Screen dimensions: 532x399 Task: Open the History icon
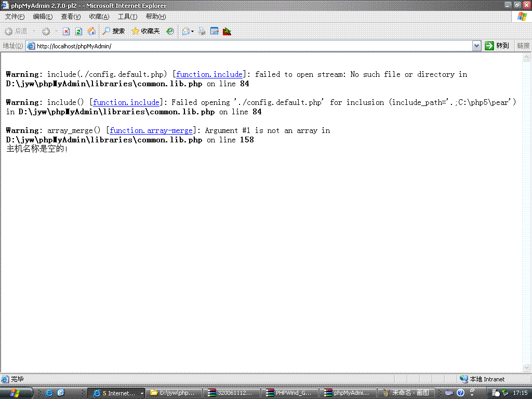(170, 31)
